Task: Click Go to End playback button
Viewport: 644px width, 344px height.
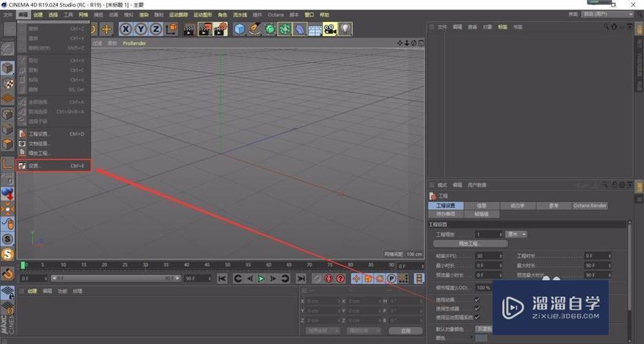Action: tap(301, 279)
